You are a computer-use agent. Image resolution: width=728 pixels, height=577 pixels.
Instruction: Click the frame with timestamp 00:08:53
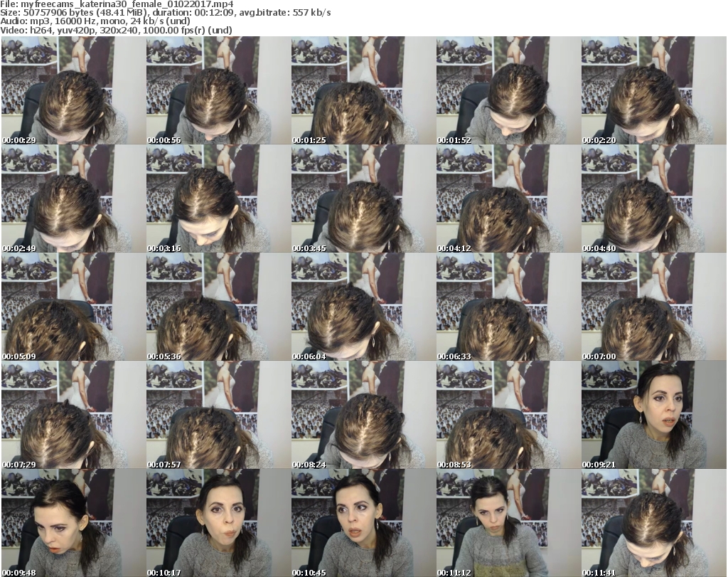coord(508,414)
